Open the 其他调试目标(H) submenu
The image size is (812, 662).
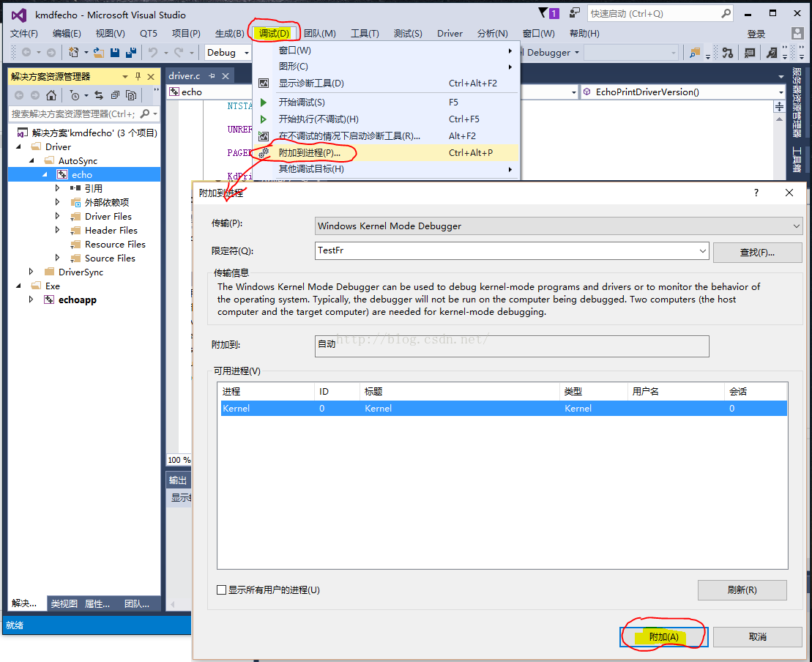click(x=387, y=169)
